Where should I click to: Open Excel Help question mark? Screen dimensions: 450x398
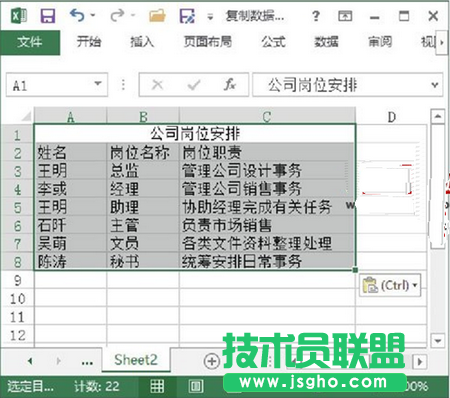(316, 16)
